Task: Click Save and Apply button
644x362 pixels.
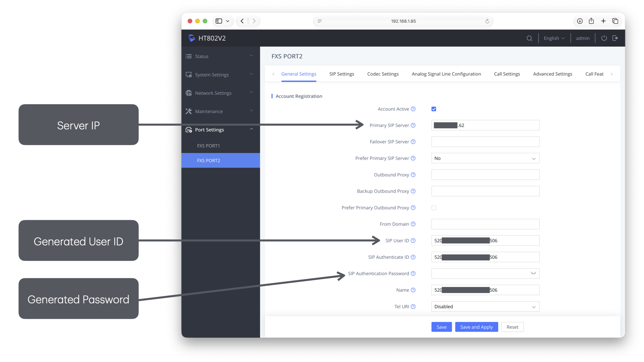Action: tap(476, 327)
